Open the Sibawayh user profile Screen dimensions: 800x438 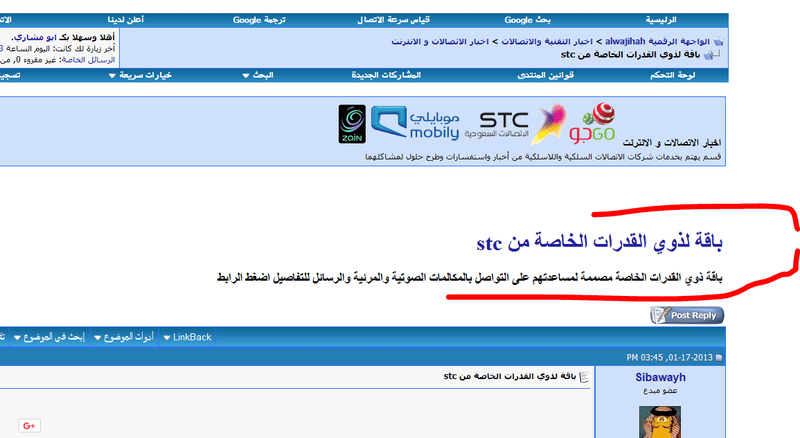click(x=660, y=377)
